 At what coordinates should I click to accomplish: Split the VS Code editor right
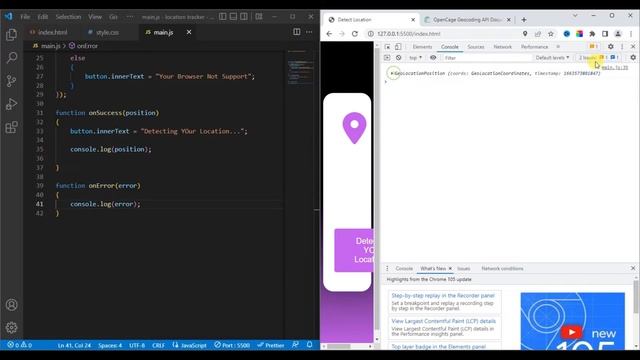coord(297,32)
